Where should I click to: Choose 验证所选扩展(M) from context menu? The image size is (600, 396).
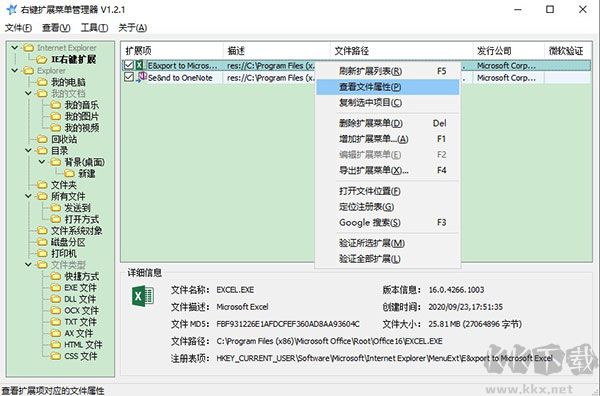(x=388, y=243)
